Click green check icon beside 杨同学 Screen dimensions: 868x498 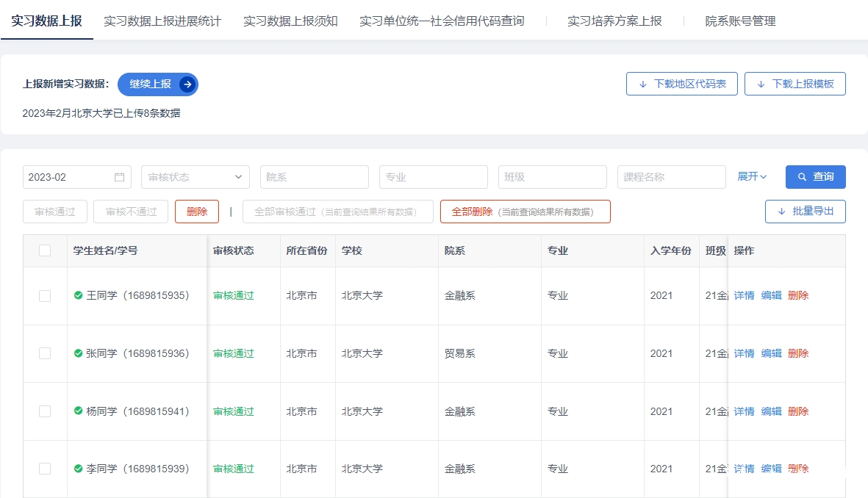pyautogui.click(x=78, y=411)
